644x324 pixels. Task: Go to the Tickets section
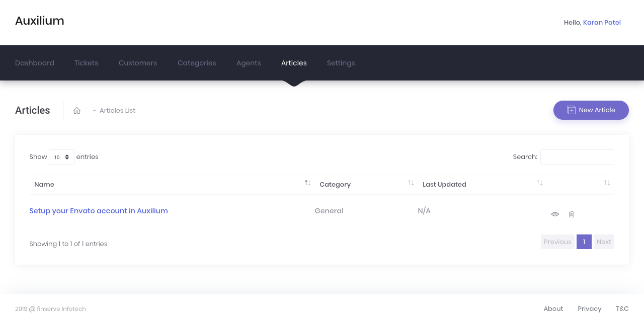click(x=86, y=63)
